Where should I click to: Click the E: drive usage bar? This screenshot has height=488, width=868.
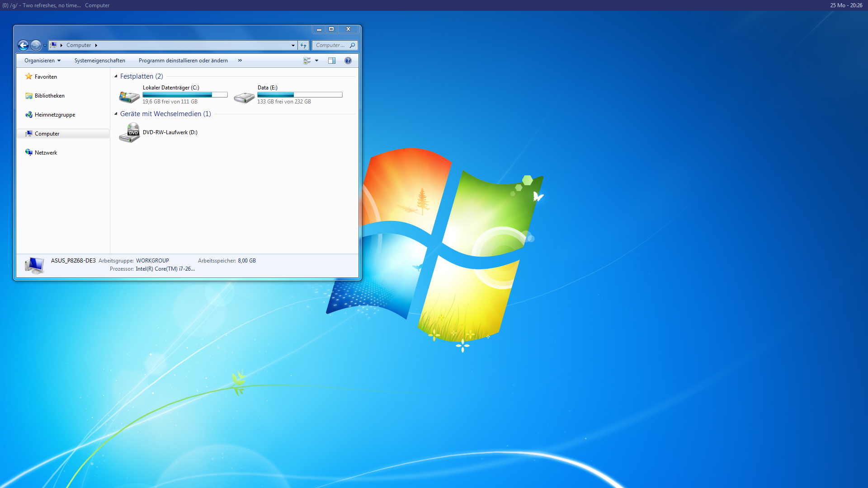point(300,95)
